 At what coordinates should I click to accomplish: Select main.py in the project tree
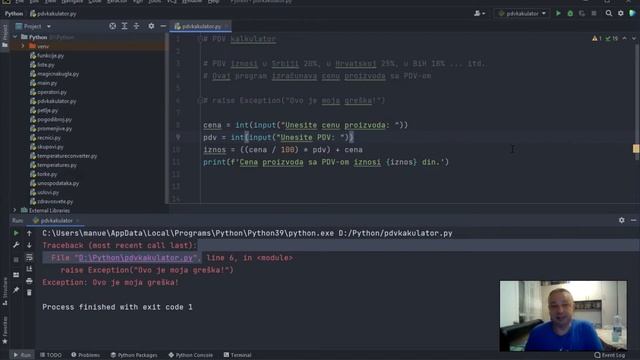[x=44, y=83]
